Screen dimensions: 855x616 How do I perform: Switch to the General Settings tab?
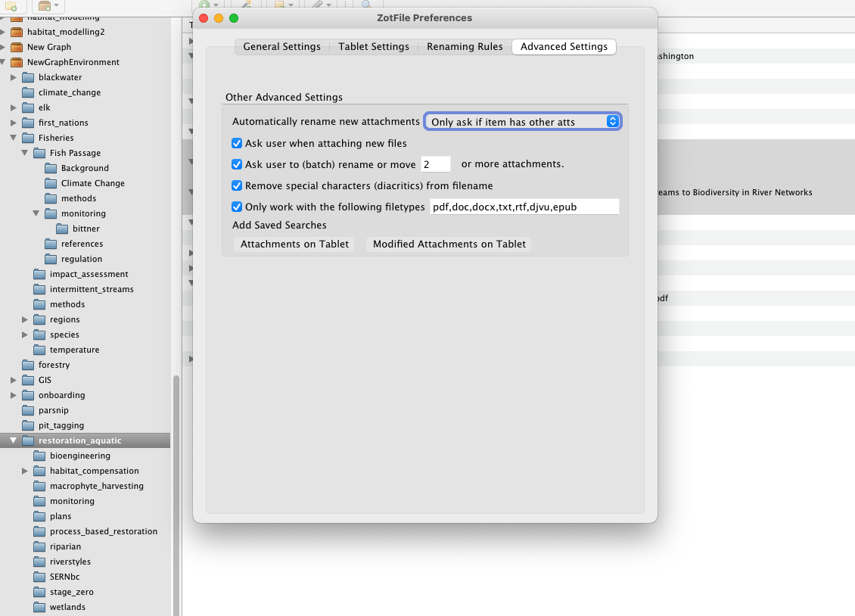[x=282, y=47]
